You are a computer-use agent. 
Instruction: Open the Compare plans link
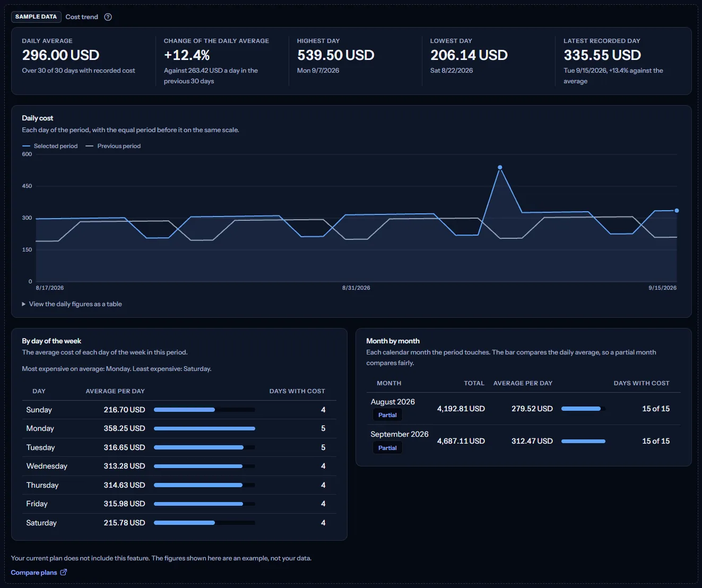point(34,573)
